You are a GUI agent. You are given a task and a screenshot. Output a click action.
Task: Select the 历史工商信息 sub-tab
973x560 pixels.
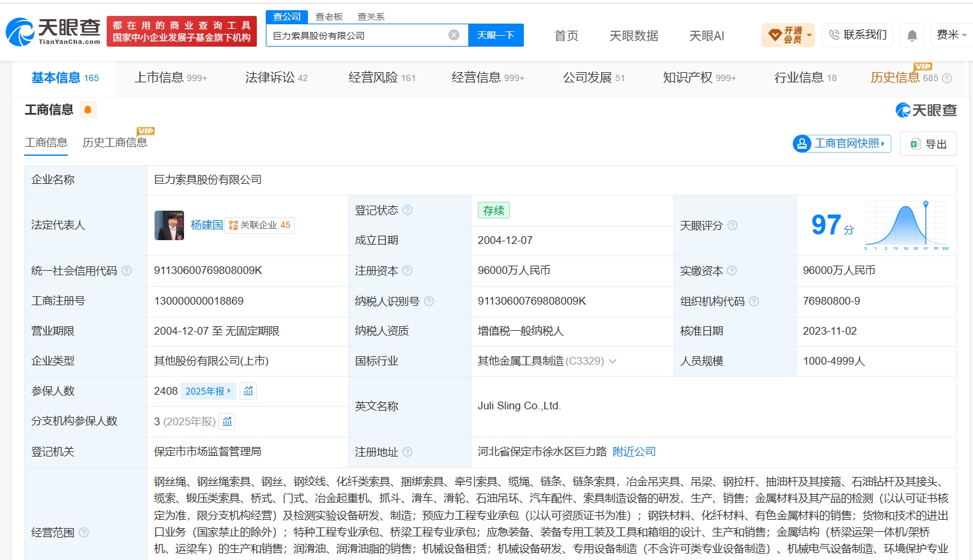115,142
